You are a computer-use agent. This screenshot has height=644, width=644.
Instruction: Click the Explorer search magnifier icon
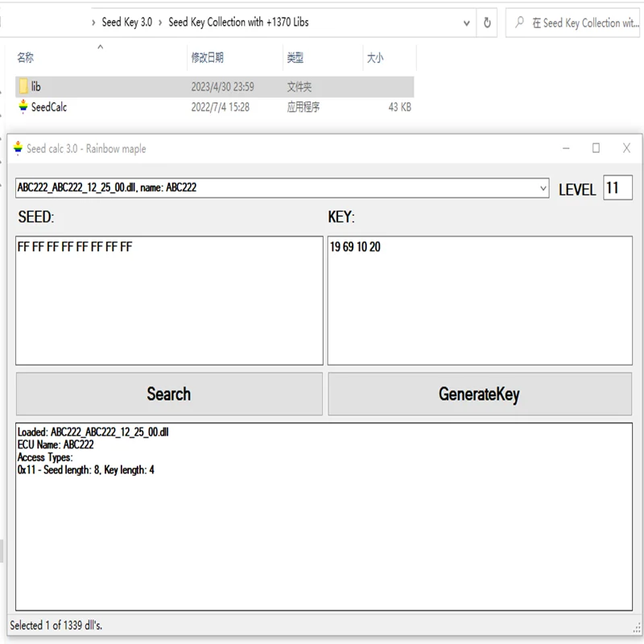point(519,22)
